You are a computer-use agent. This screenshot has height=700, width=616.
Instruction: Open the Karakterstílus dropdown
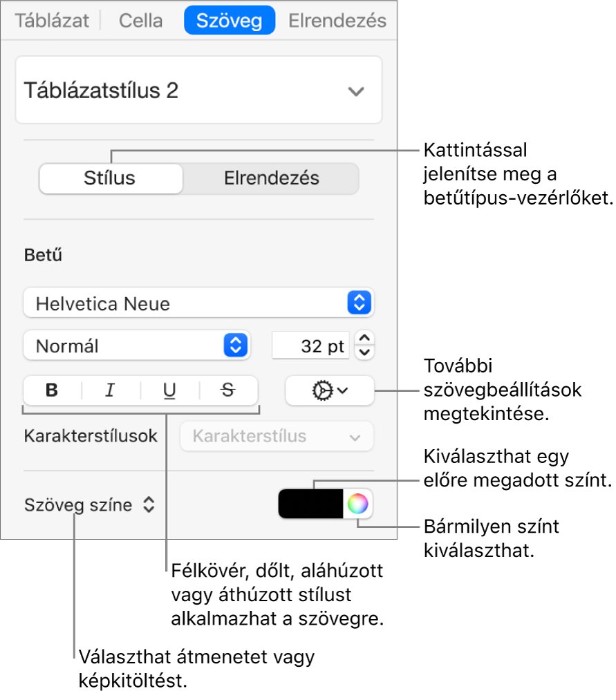[x=277, y=437]
